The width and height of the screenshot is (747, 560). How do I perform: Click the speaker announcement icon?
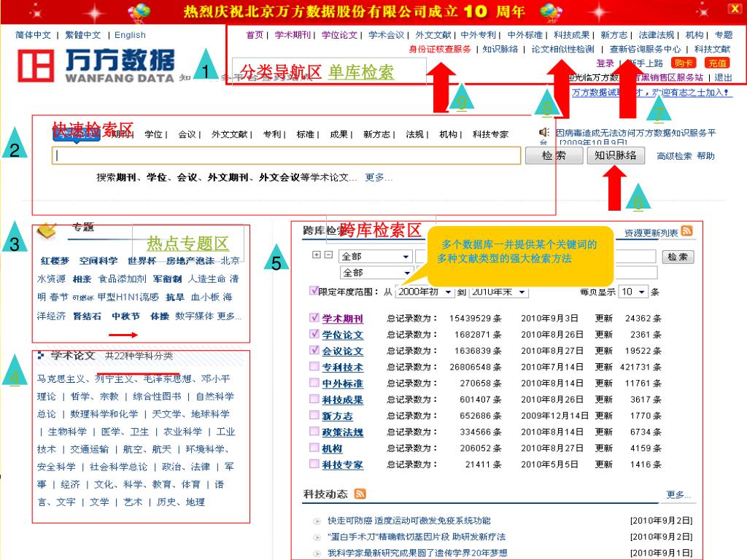point(544,132)
